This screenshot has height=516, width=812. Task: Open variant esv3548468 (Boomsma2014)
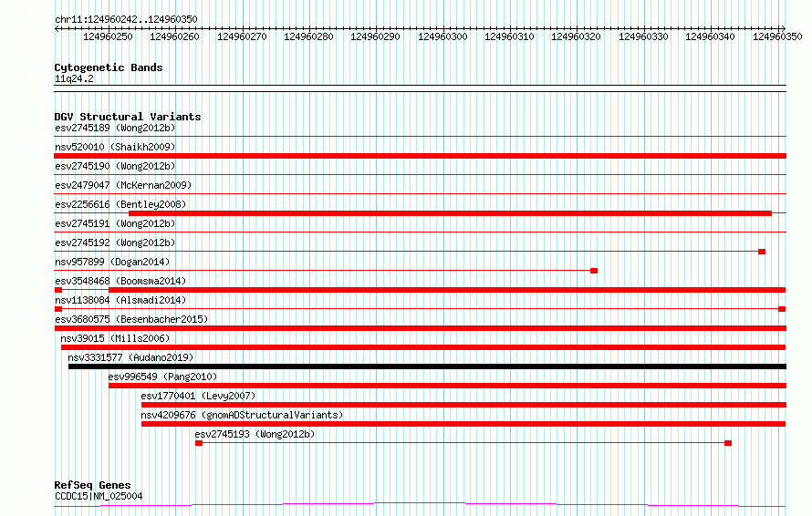point(120,281)
